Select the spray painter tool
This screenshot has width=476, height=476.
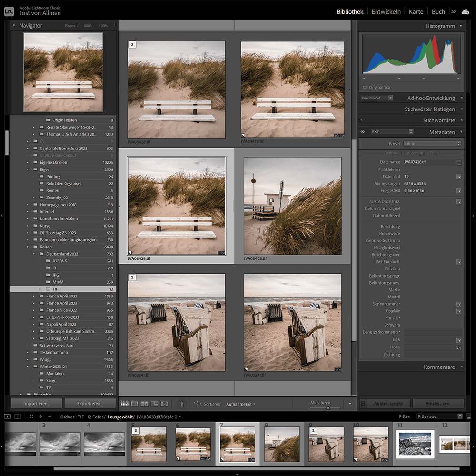[181, 404]
